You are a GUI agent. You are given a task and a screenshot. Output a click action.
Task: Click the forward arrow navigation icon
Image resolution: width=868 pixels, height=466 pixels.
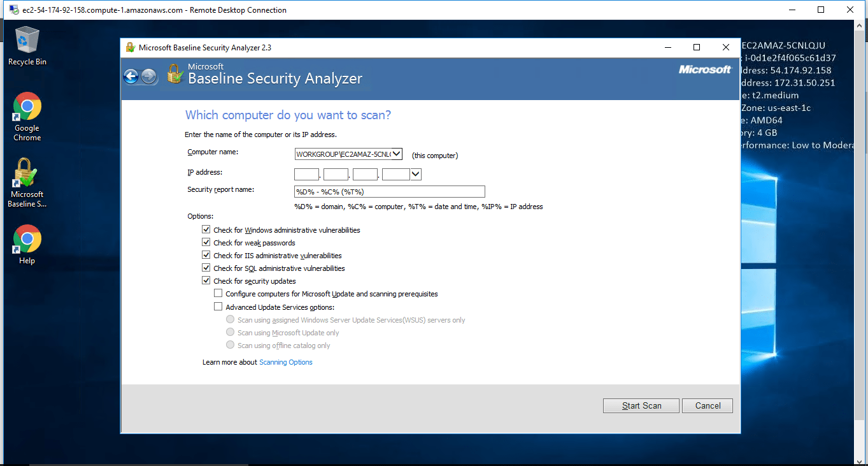tap(148, 76)
